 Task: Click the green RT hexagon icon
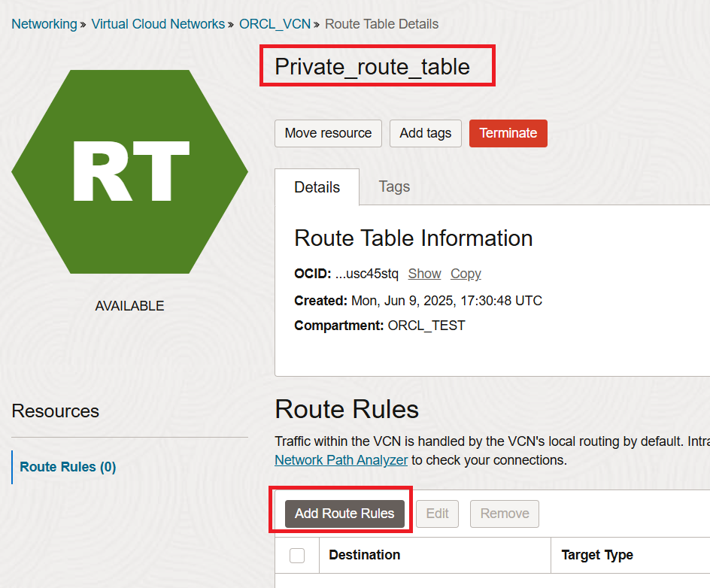pyautogui.click(x=130, y=171)
